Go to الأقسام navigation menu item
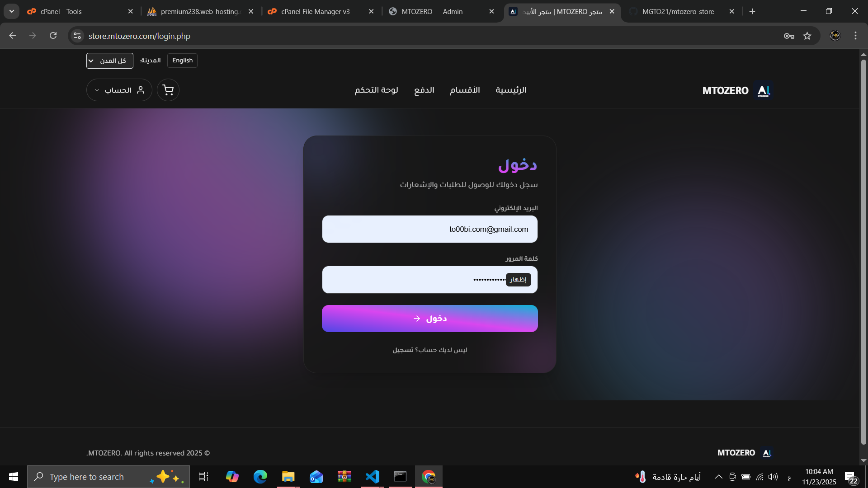 coord(465,90)
